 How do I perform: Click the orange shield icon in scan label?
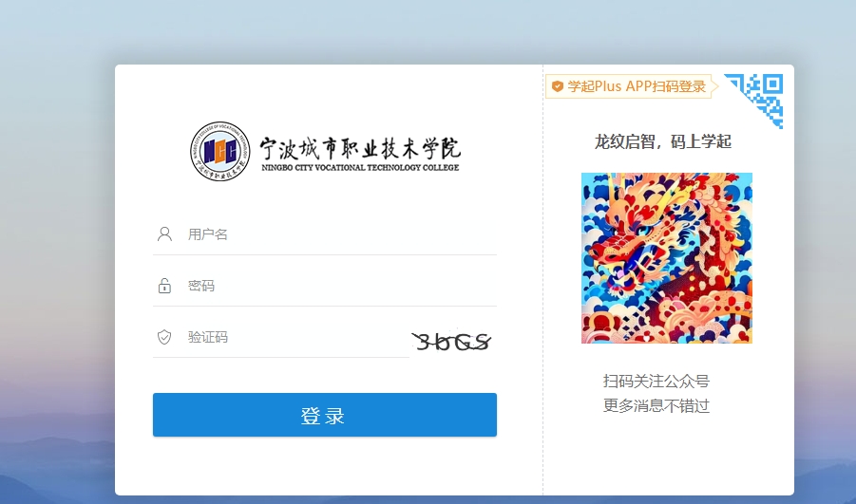click(x=558, y=86)
